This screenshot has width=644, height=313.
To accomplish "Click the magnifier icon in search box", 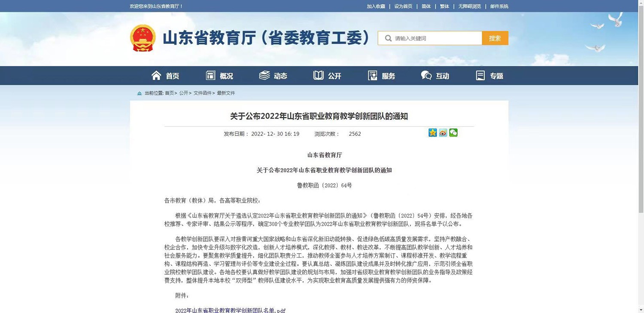I will pos(388,38).
